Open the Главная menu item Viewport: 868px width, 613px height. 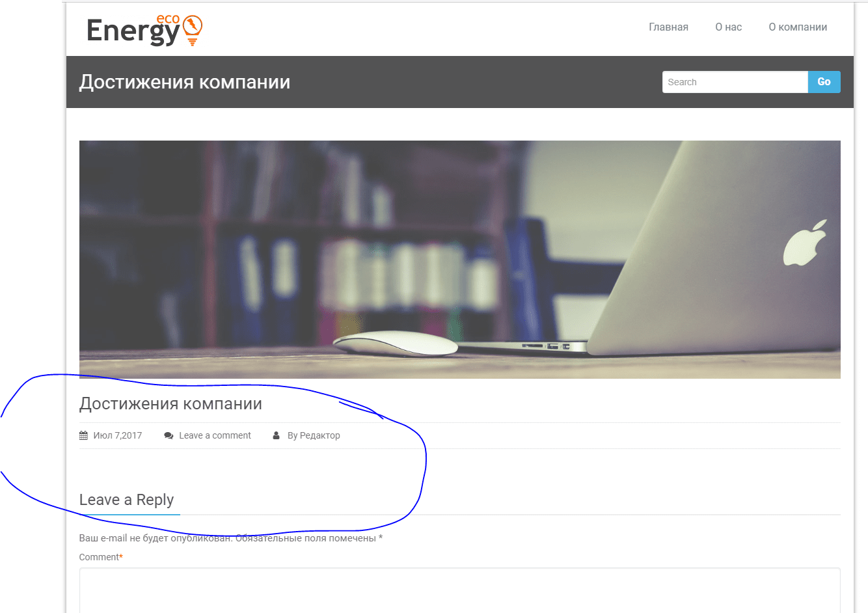click(668, 27)
